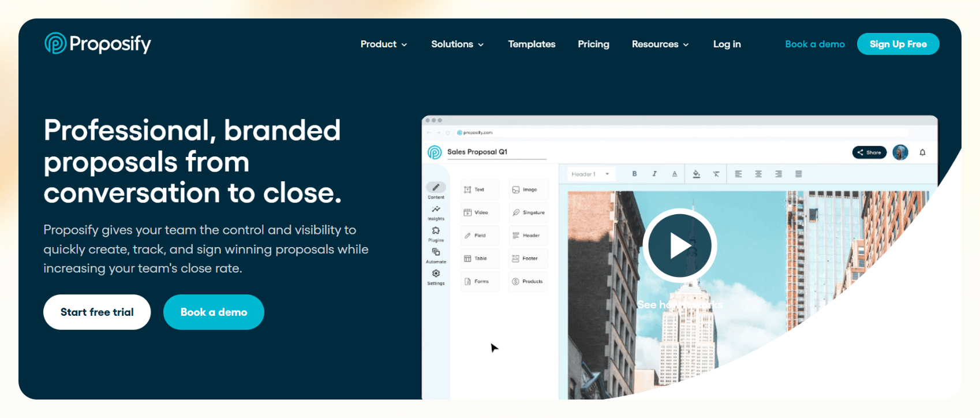Screen dimensions: 980x418
Task: Click the Share button in editor
Action: pyautogui.click(x=869, y=152)
